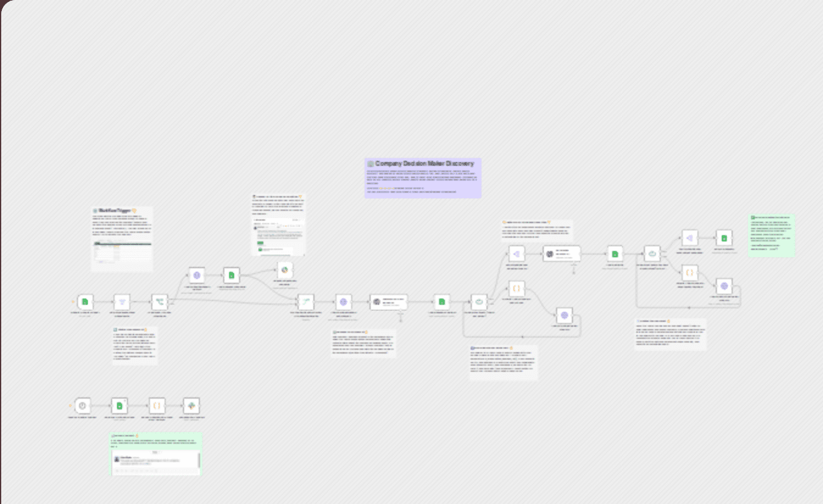The image size is (823, 504).
Task: Open the Filter node after the Sheets trigger
Action: (x=122, y=302)
